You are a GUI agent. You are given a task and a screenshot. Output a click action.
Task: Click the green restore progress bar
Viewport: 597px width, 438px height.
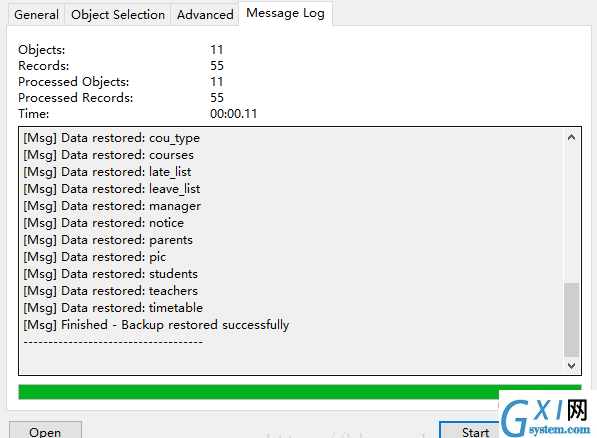pyautogui.click(x=300, y=392)
